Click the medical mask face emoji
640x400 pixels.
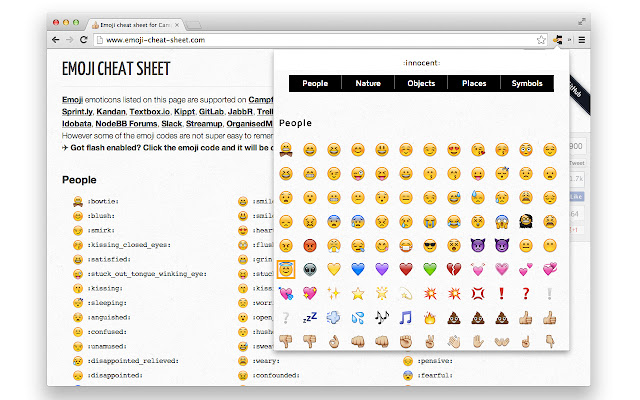tap(406, 245)
